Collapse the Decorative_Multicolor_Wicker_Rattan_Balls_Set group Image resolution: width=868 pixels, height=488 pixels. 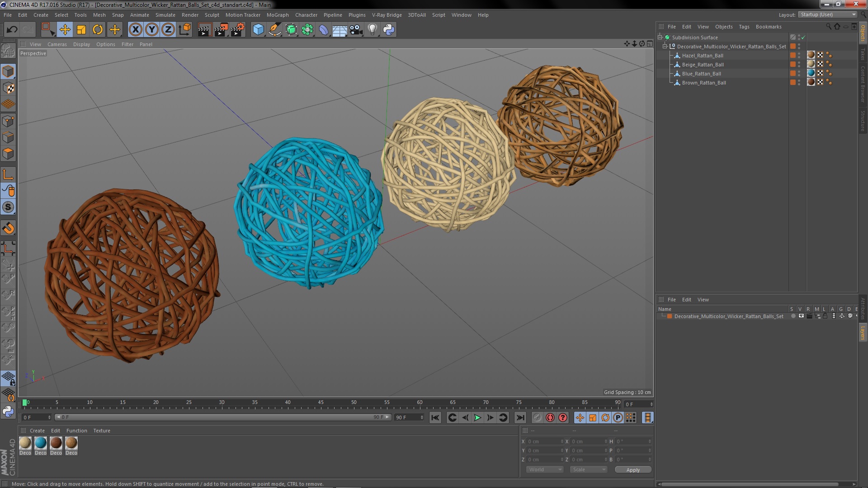click(665, 47)
